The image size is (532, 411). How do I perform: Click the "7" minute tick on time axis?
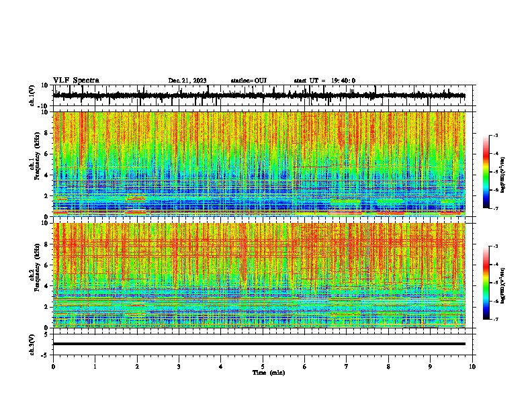(347, 367)
